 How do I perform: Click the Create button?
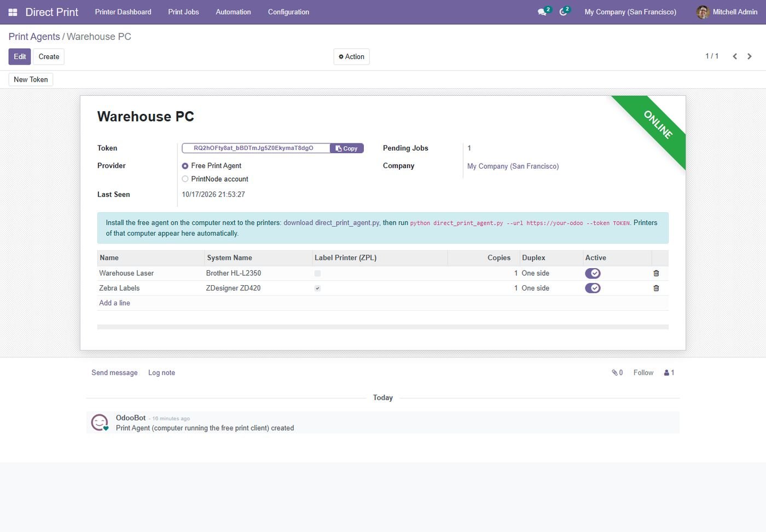(x=49, y=57)
